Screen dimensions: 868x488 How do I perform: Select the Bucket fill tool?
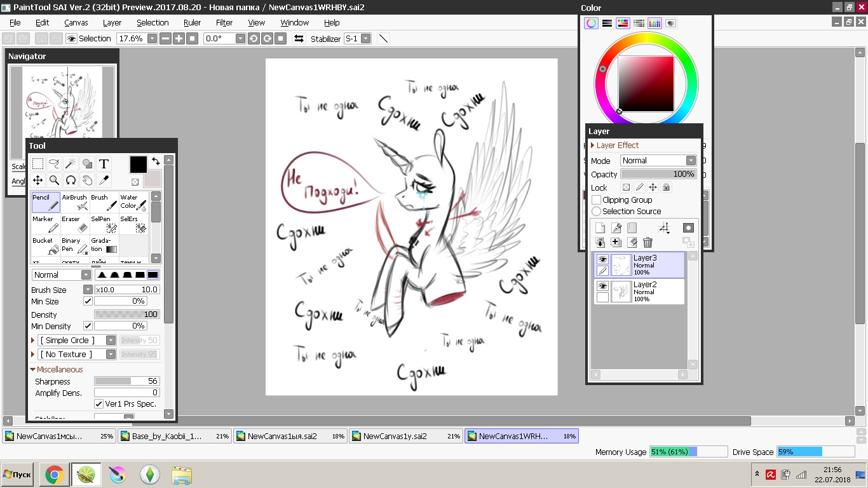point(46,245)
